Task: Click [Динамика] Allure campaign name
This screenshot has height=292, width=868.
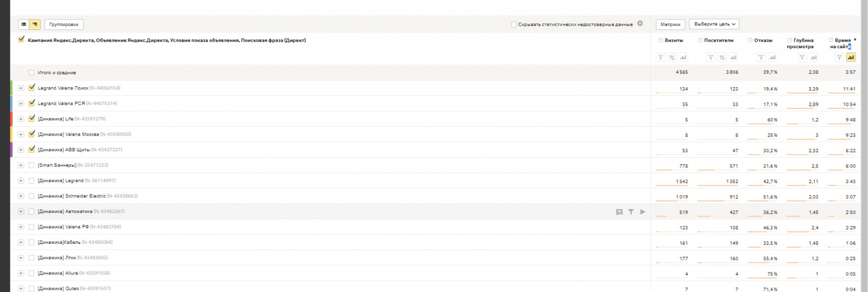Action: [58, 273]
